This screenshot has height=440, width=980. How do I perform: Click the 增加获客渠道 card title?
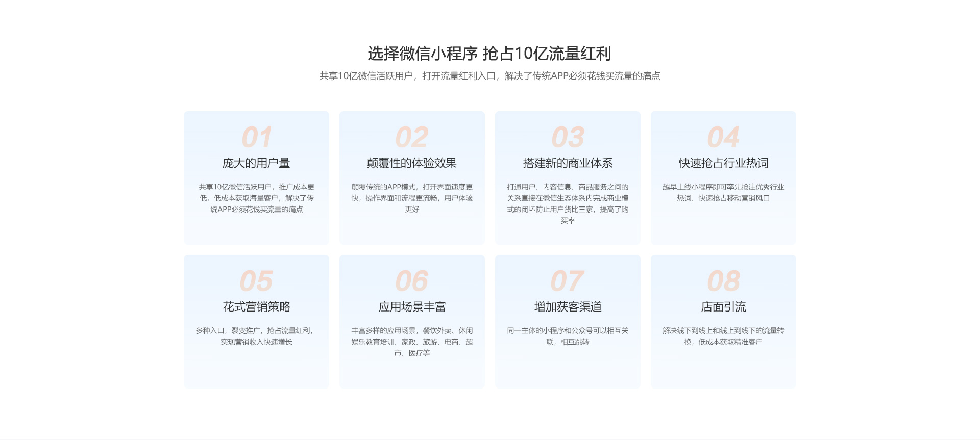(x=568, y=307)
